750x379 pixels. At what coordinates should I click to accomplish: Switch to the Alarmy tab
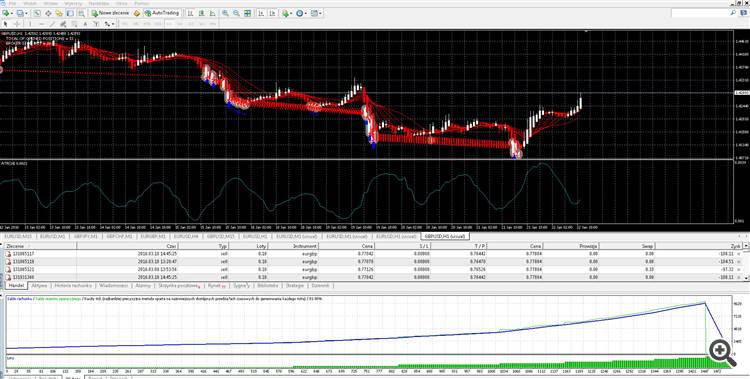click(143, 286)
